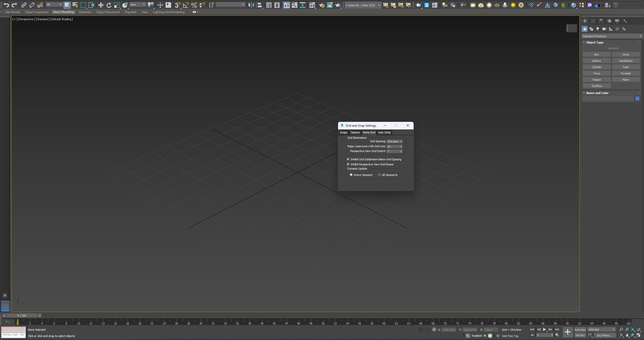Select the Lights category icon

click(598, 29)
